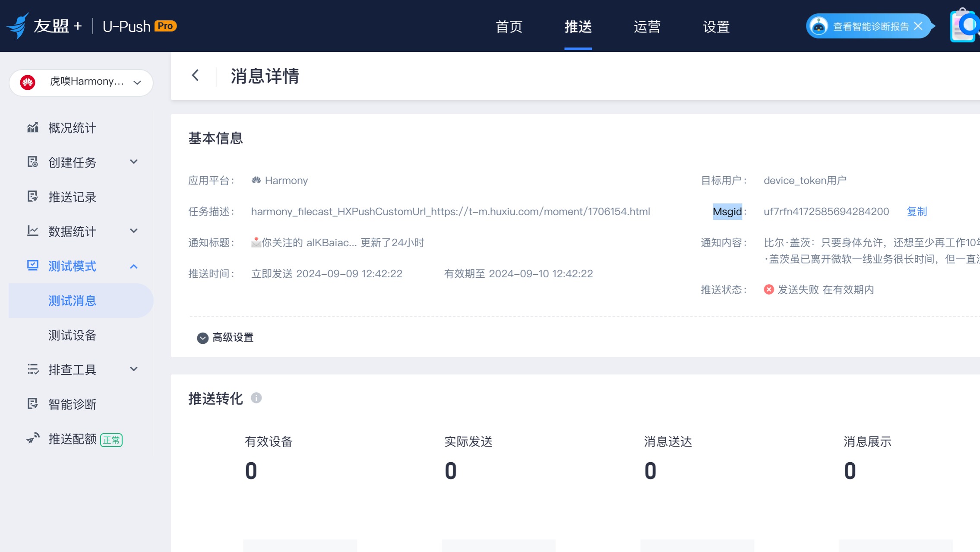Viewport: 980px width, 552px height.
Task: Click the 推送配额 satellite icon
Action: point(33,438)
